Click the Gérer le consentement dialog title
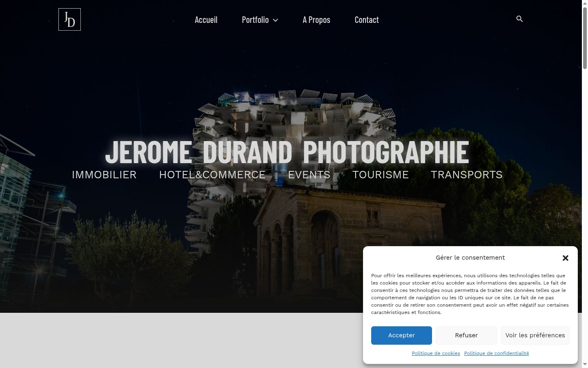 click(x=470, y=258)
